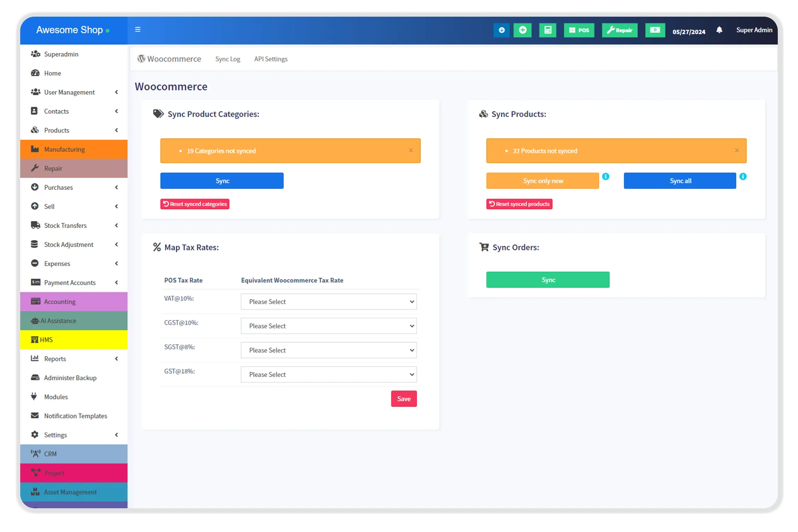Expand the Stock Transfers sidebar menu
The height and width of the screenshot is (532, 798).
pos(74,225)
